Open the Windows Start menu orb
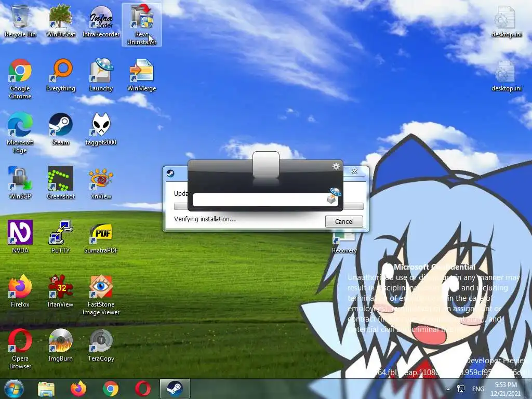 tap(13, 389)
